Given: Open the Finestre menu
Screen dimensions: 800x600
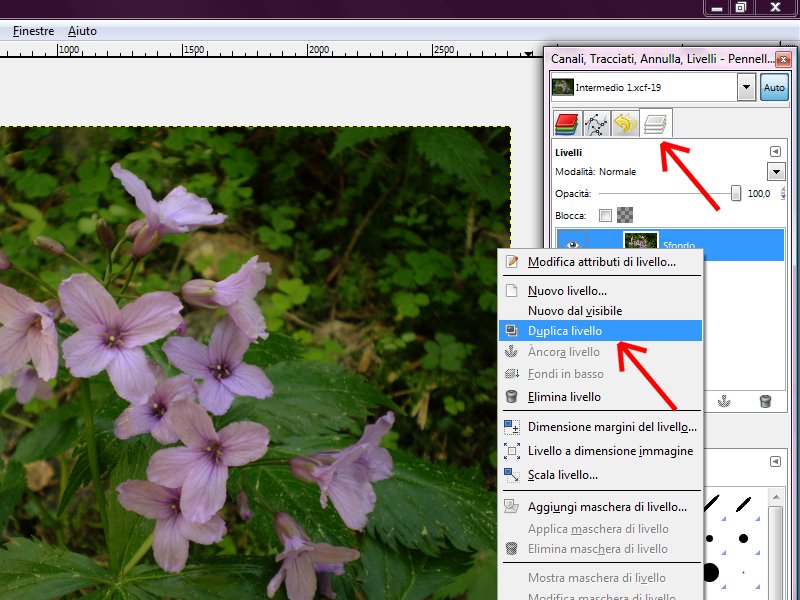Looking at the screenshot, I should pos(33,31).
